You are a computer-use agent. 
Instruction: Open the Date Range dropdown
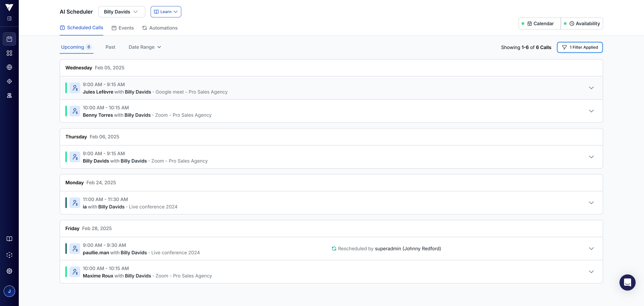(145, 47)
